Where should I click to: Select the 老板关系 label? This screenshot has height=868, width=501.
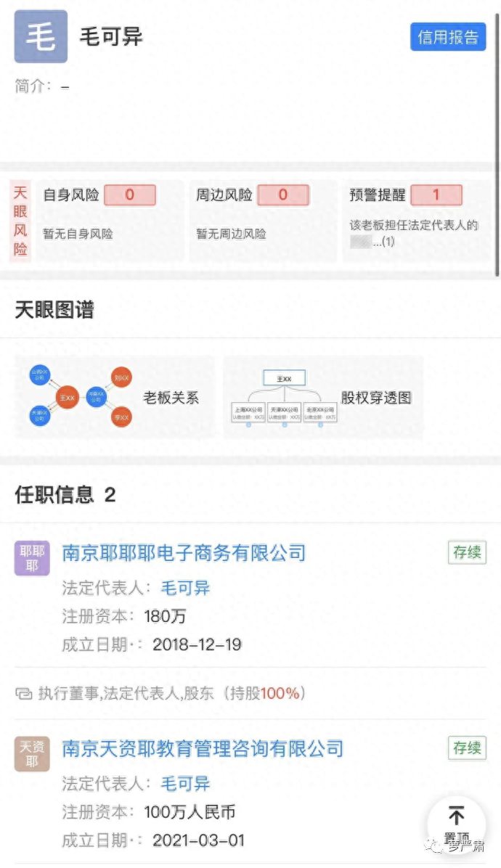(171, 398)
